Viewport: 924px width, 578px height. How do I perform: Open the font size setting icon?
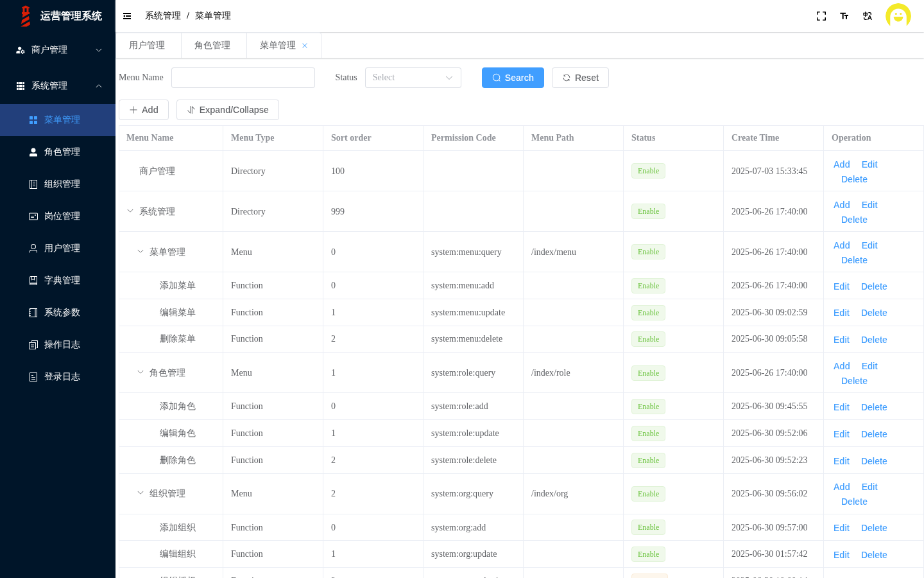point(844,16)
